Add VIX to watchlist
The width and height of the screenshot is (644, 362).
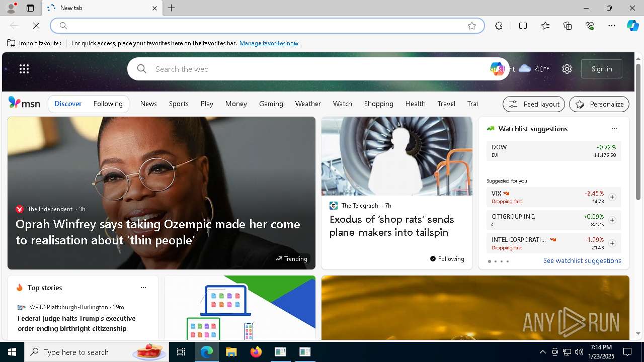tap(612, 197)
